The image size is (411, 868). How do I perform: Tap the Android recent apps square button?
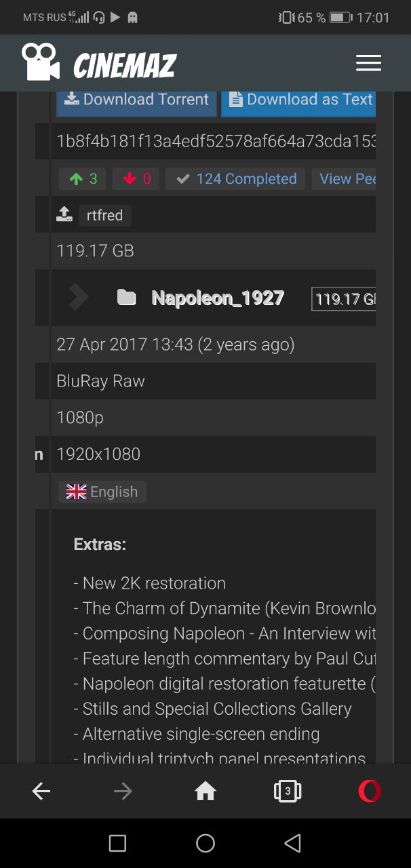click(x=117, y=843)
